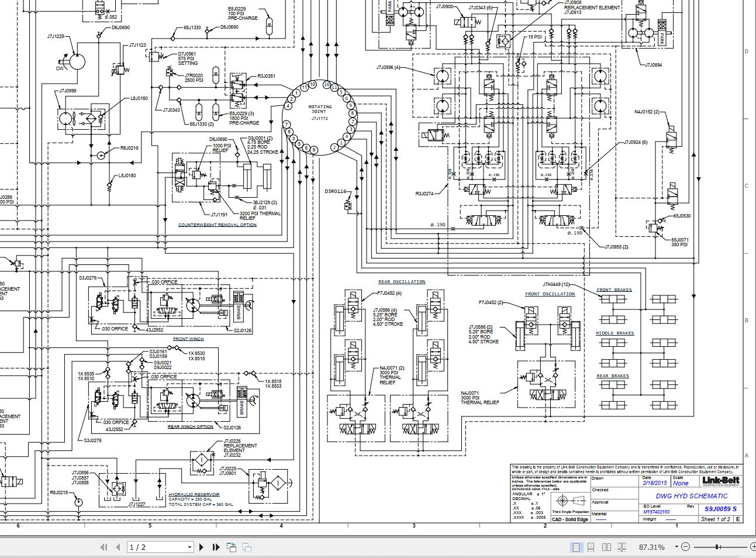Click the next view icon
This screenshot has height=558, width=756.
tap(247, 547)
